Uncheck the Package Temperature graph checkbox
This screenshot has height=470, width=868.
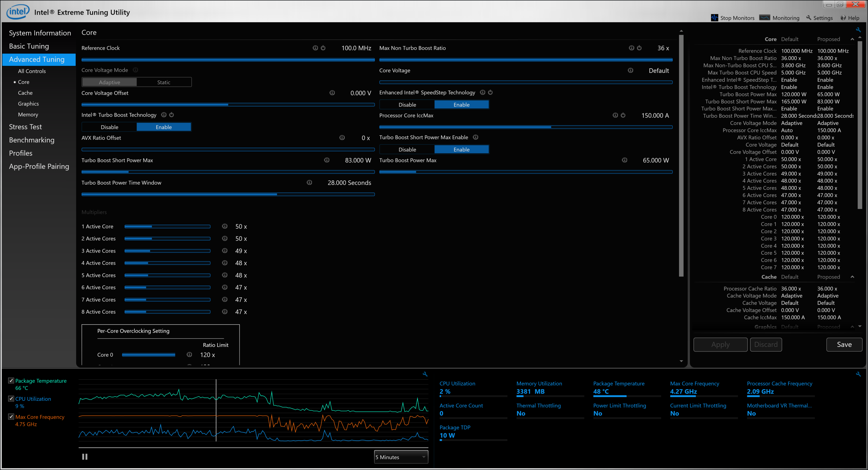11,380
